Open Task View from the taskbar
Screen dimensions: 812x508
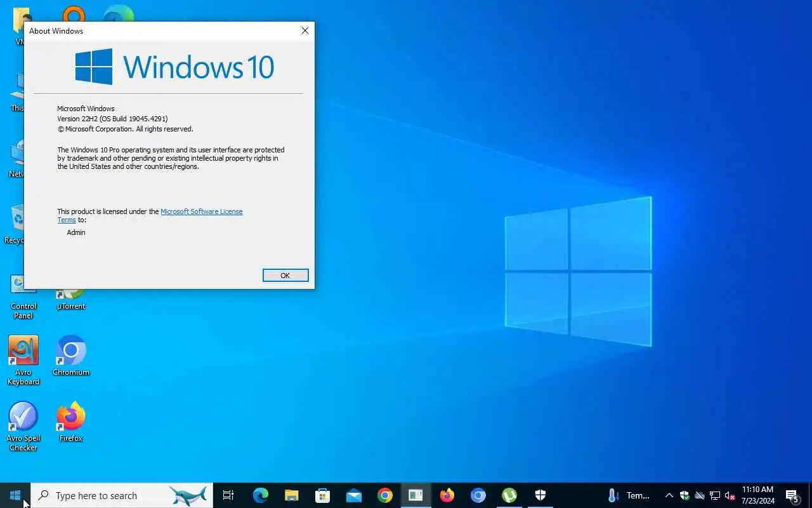[x=228, y=495]
